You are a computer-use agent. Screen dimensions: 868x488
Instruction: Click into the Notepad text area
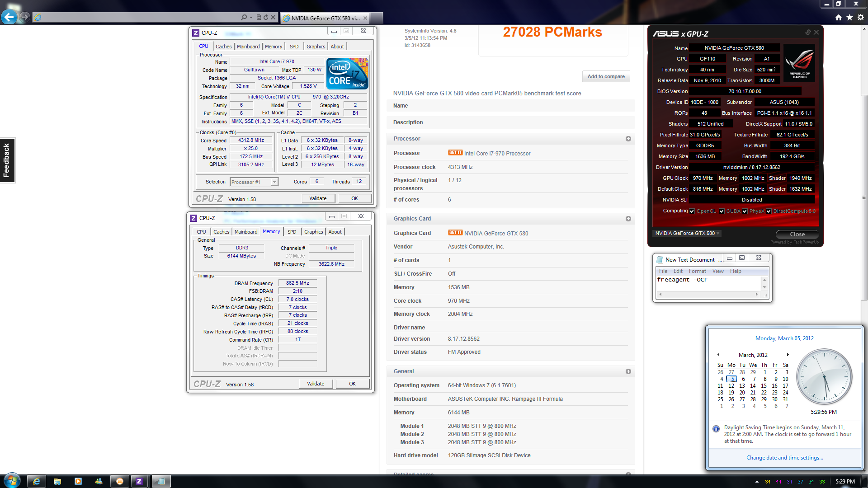[708, 283]
